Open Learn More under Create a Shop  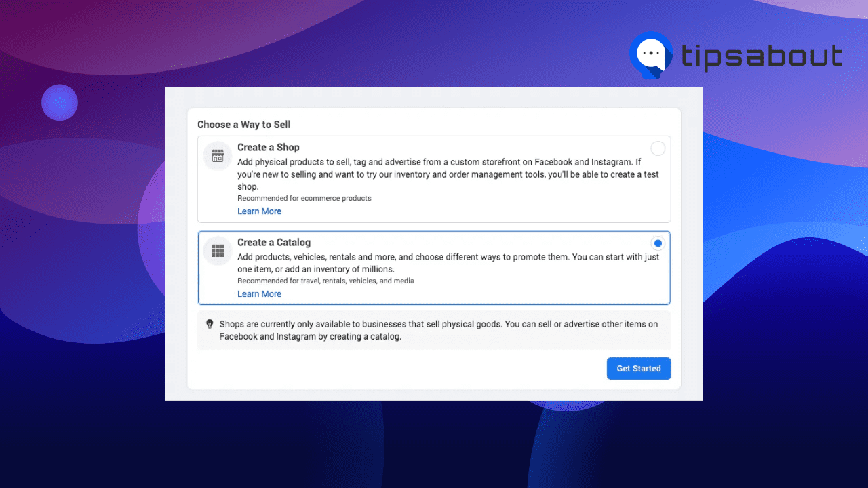pos(259,211)
